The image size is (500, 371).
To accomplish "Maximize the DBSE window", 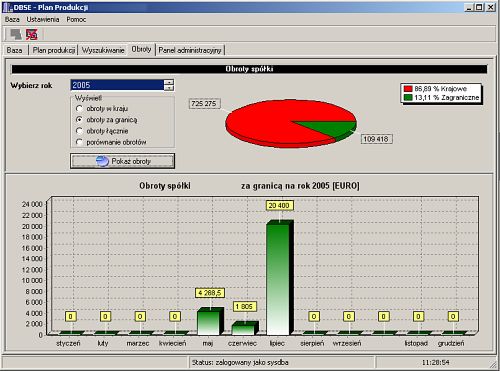I will [479, 7].
